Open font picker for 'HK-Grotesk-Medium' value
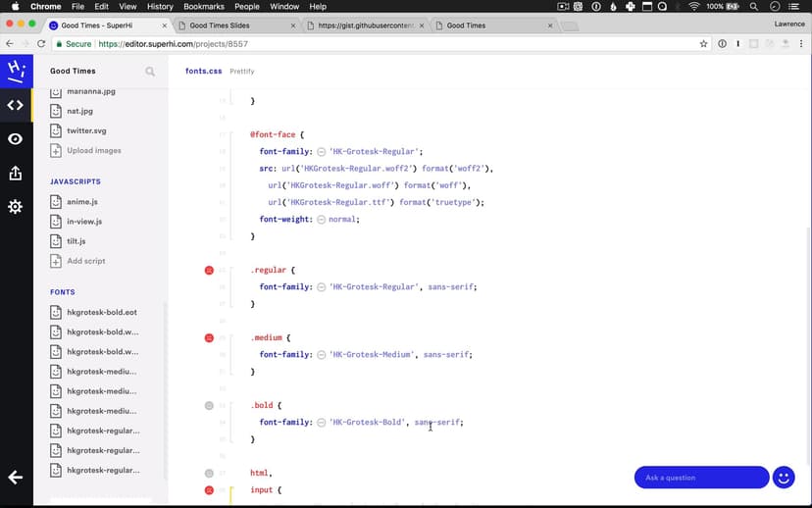 (x=321, y=355)
